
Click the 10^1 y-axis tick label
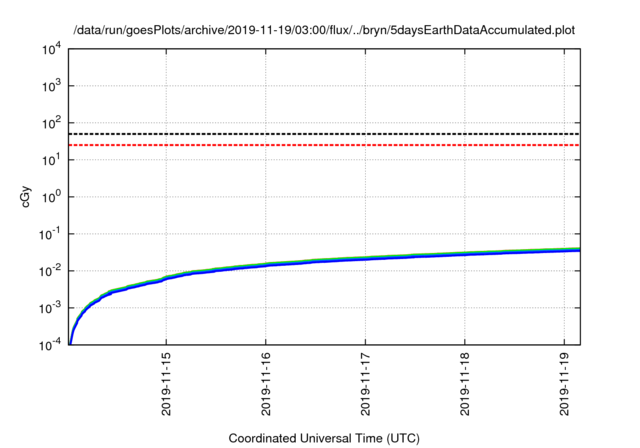tap(52, 160)
